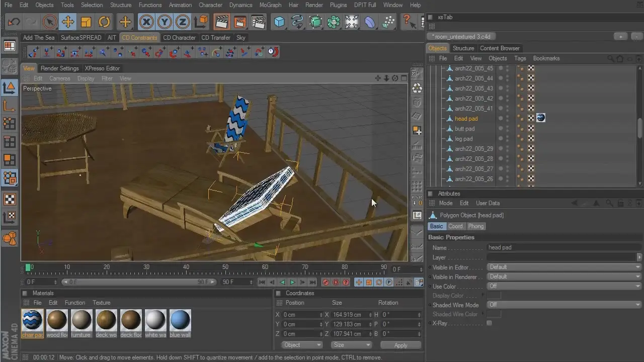This screenshot has width=644, height=362.
Task: Select the Scale tool
Action: click(86, 22)
